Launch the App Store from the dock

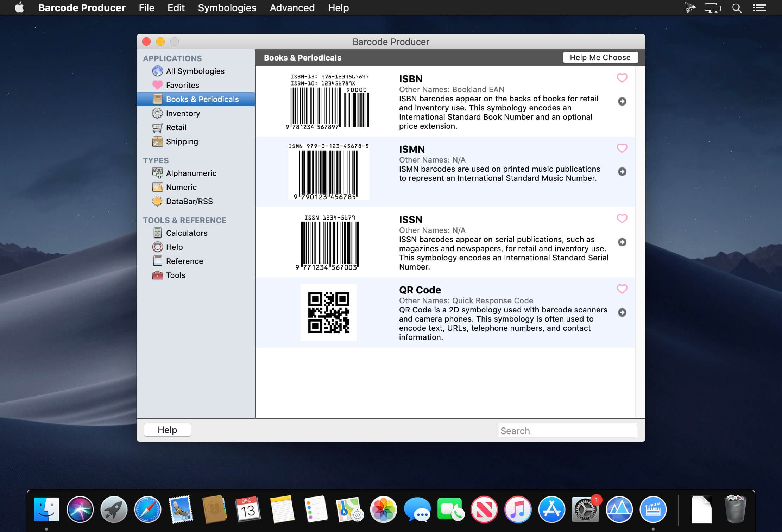pos(551,509)
